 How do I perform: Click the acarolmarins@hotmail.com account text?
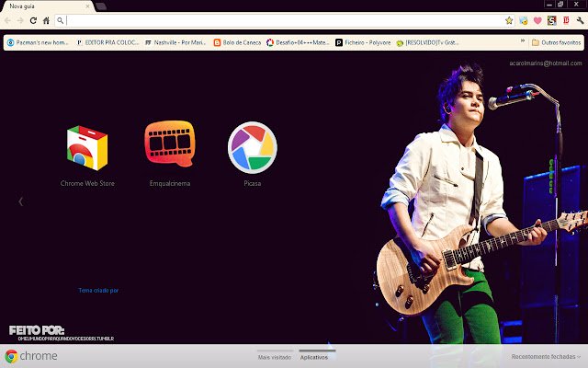pyautogui.click(x=546, y=63)
